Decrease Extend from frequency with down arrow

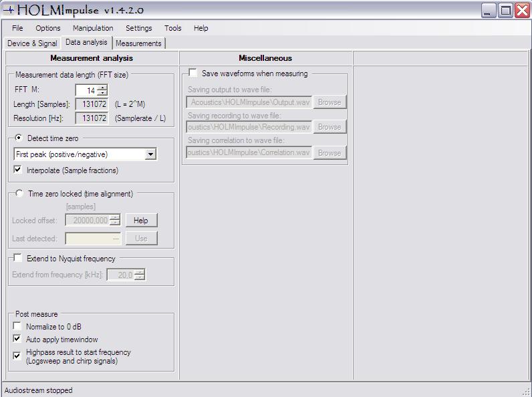(x=140, y=277)
